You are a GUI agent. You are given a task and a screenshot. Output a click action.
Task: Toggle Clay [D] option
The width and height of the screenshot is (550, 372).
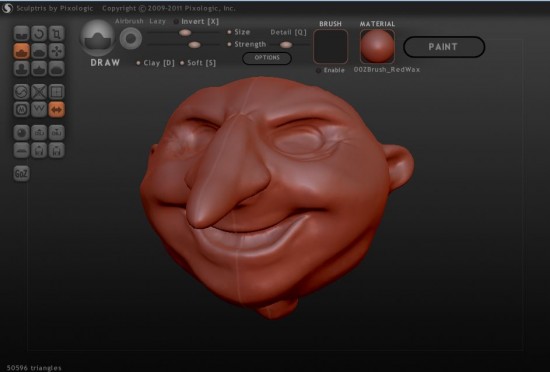[156, 63]
